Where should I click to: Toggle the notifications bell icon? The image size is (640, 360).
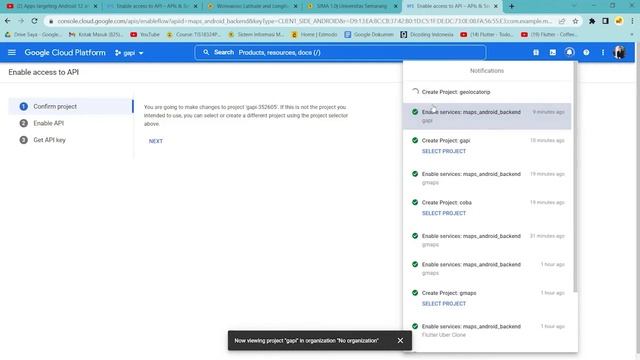(569, 52)
